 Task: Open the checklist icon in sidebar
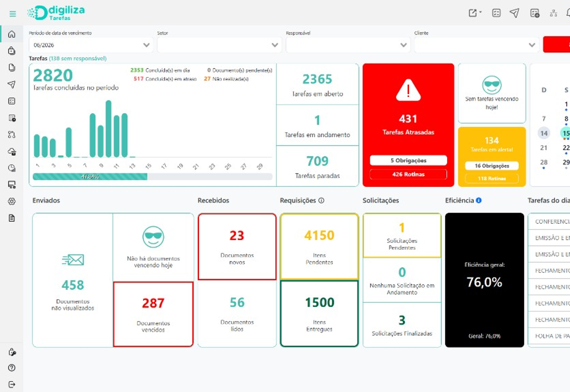(12, 101)
